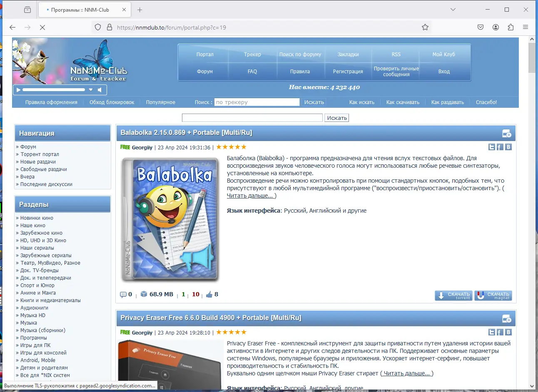Image resolution: width=538 pixels, height=392 pixels.
Task: Open Balabolka 2.15.0.869 post title
Action: point(186,133)
